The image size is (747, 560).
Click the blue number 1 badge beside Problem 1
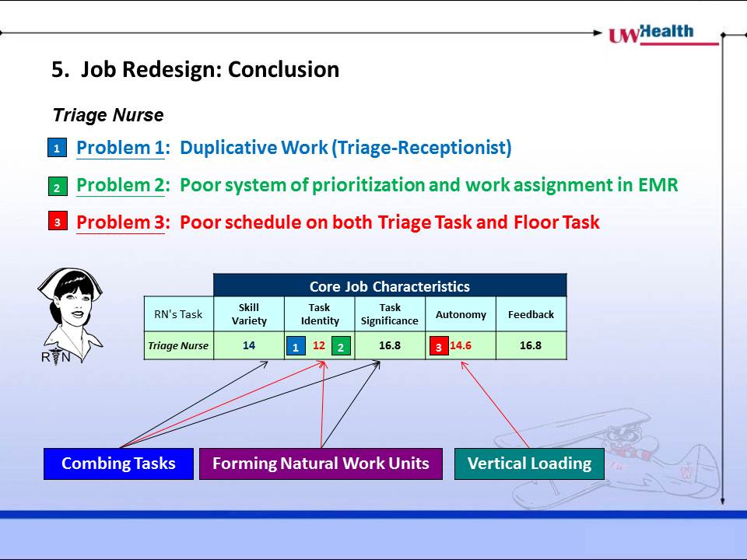(57, 148)
